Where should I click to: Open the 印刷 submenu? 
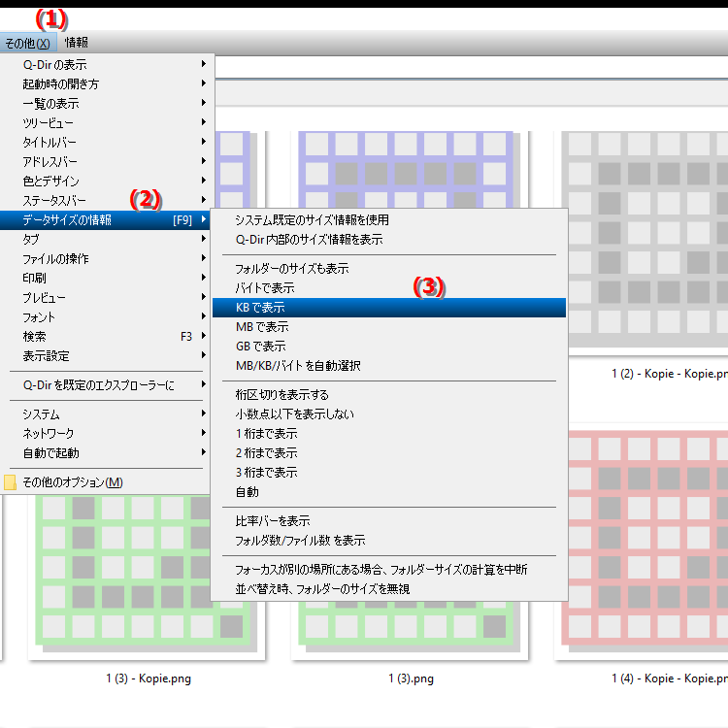pos(106,279)
